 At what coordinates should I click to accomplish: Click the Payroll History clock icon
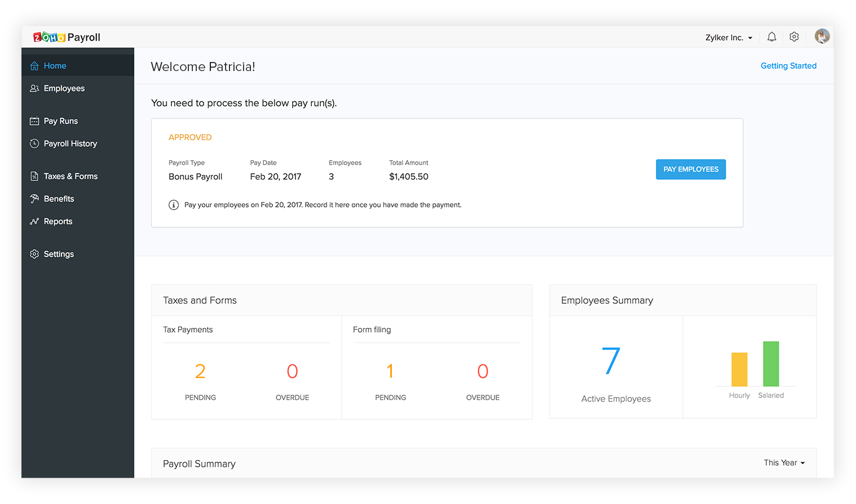point(34,144)
